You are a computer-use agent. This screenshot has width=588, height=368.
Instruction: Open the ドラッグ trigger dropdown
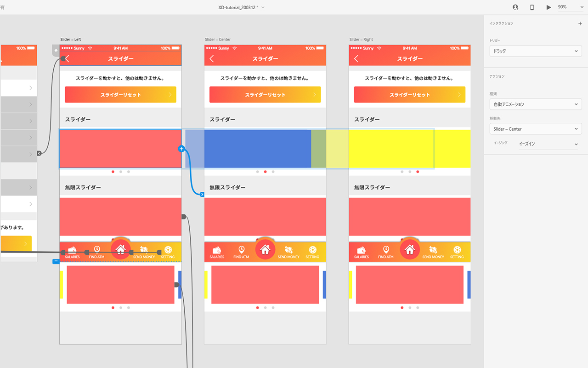click(x=536, y=51)
